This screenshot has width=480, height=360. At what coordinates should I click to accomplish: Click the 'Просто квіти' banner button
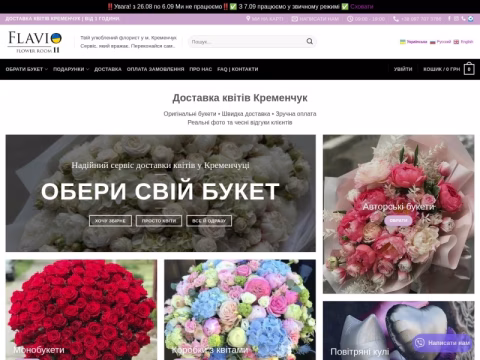tap(159, 221)
